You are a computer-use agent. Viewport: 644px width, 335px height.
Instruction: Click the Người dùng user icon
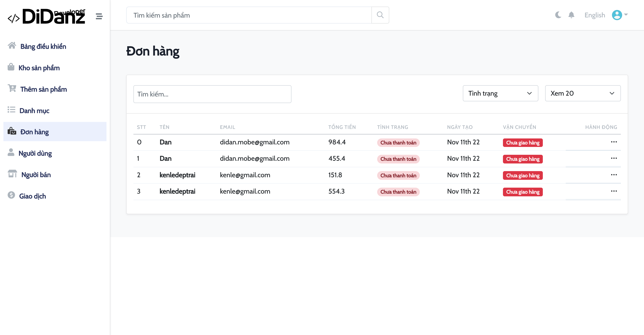(x=11, y=153)
